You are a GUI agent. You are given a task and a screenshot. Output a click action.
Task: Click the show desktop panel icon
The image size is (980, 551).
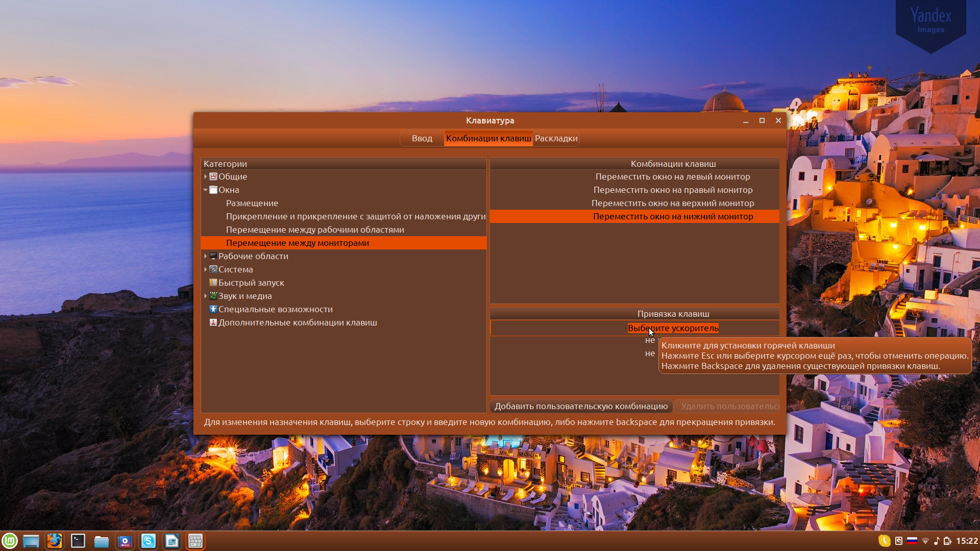click(31, 541)
